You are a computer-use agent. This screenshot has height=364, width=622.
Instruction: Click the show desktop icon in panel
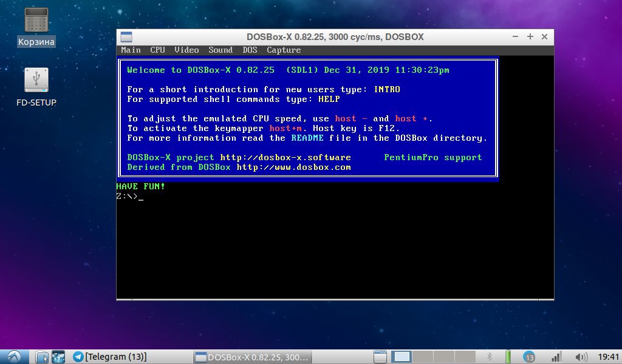(380, 357)
